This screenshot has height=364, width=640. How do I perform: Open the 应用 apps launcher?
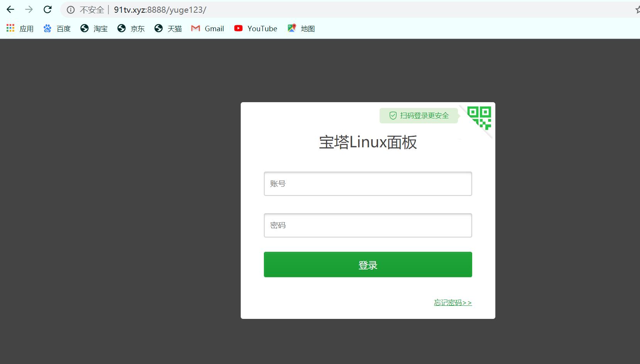(x=20, y=28)
